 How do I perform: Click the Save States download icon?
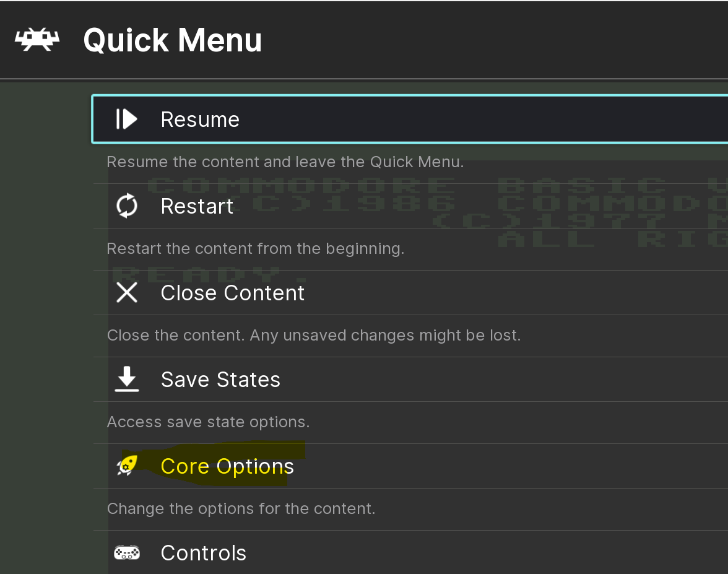click(127, 379)
